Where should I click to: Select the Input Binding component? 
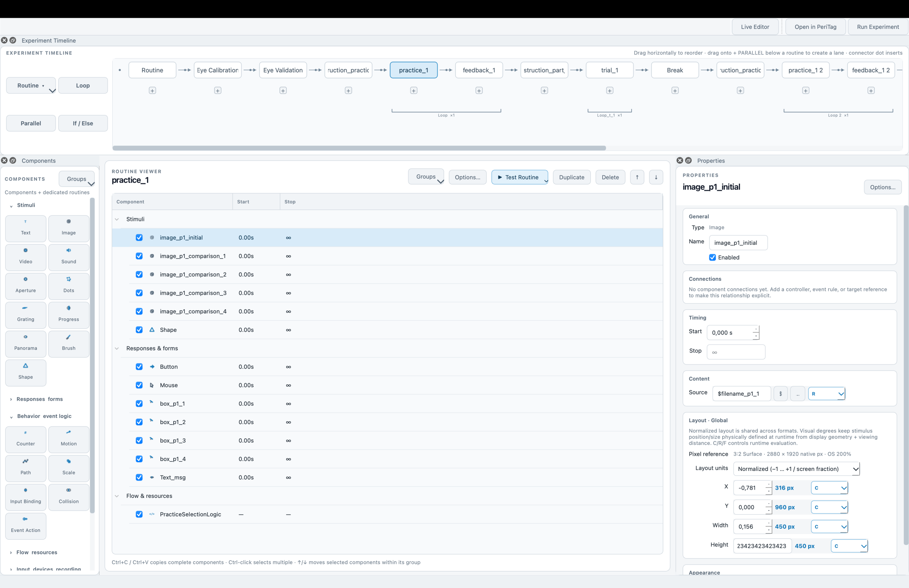26,497
